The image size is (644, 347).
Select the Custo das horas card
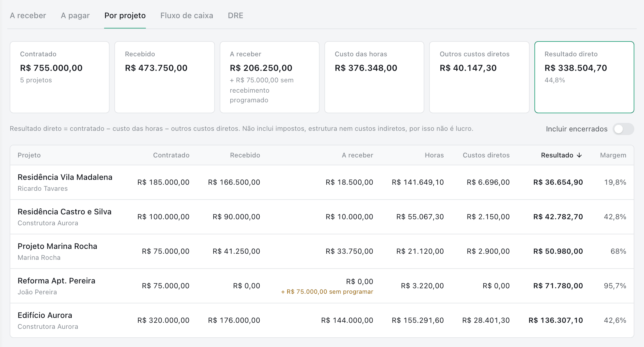pyautogui.click(x=374, y=77)
